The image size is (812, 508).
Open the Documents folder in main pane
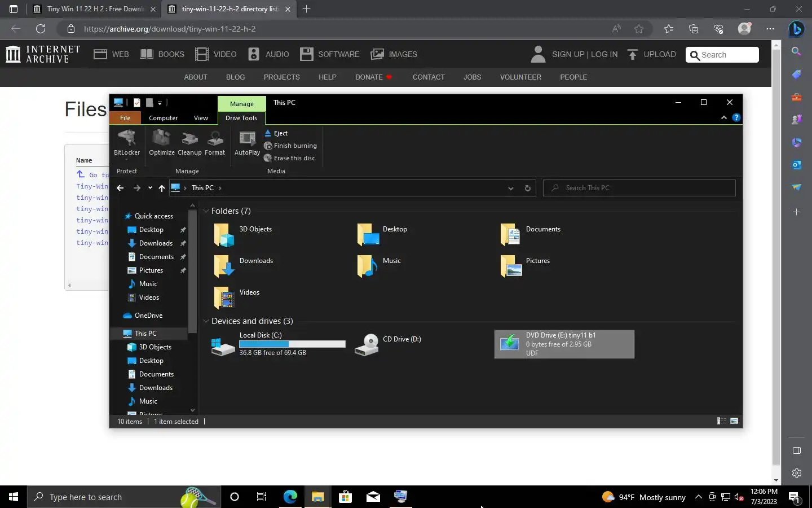click(530, 234)
